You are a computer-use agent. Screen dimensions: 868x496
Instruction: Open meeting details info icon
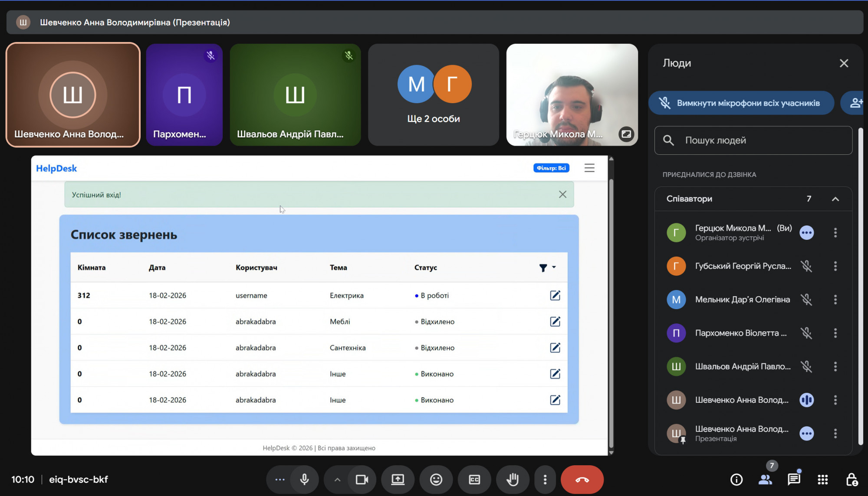(x=736, y=480)
